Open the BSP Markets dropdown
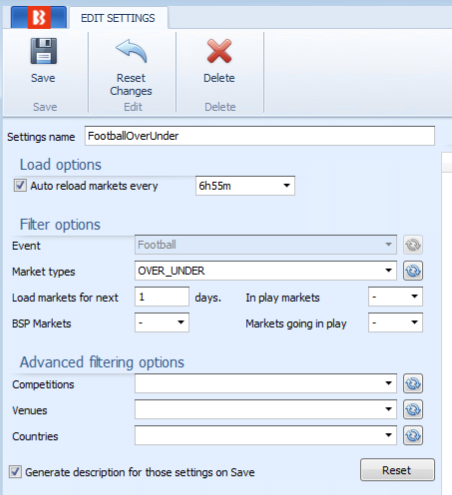This screenshot has height=495, width=452. 162,322
